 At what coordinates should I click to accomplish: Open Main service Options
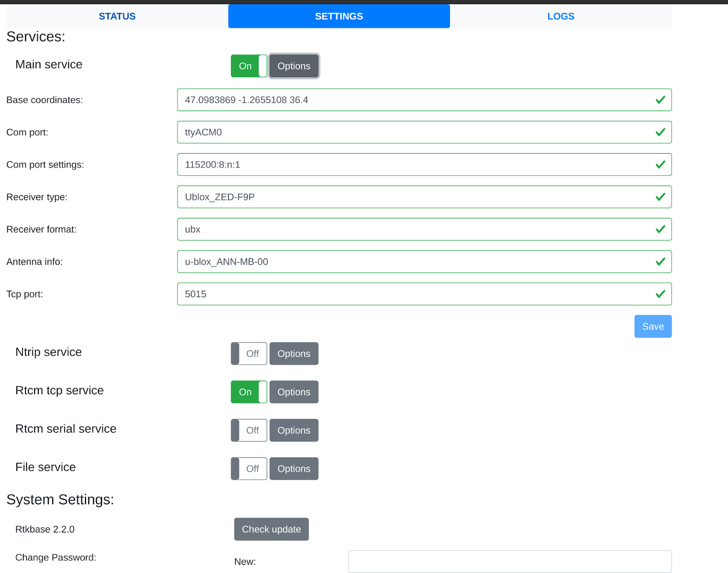tap(294, 66)
